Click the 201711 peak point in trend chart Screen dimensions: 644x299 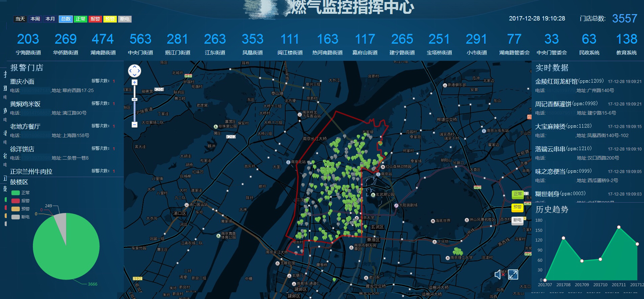coord(619,227)
